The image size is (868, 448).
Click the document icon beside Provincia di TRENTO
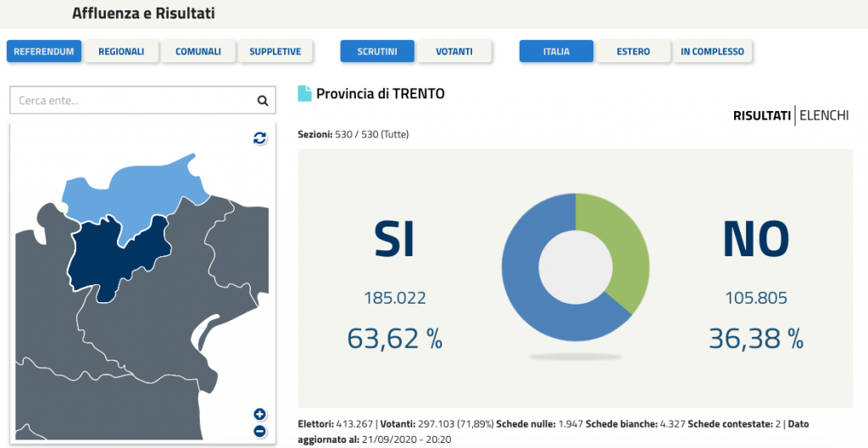point(304,93)
